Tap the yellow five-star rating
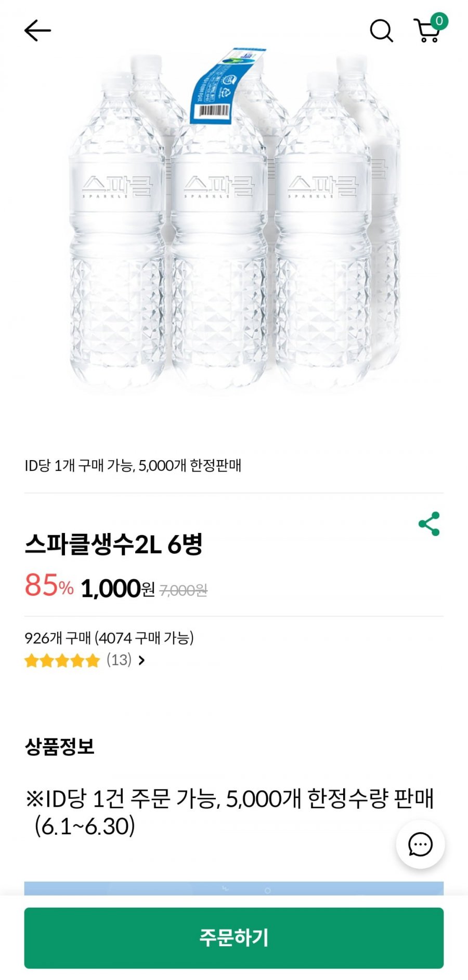 (62, 660)
